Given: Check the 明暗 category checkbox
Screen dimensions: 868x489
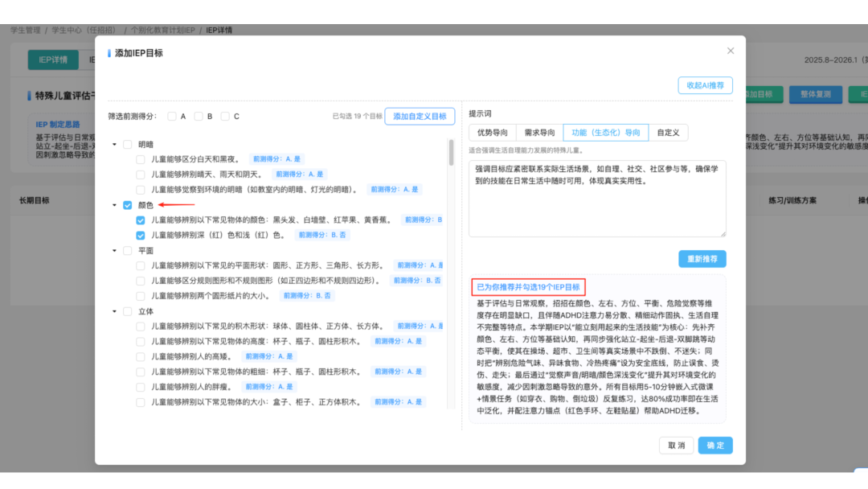Looking at the screenshot, I should point(127,145).
